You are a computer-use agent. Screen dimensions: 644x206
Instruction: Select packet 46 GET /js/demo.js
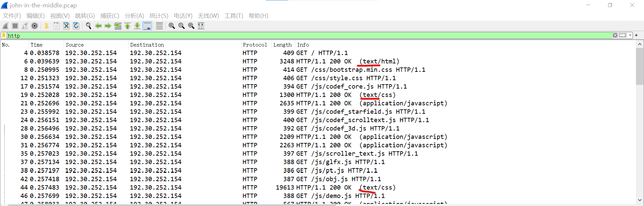pos(317,196)
